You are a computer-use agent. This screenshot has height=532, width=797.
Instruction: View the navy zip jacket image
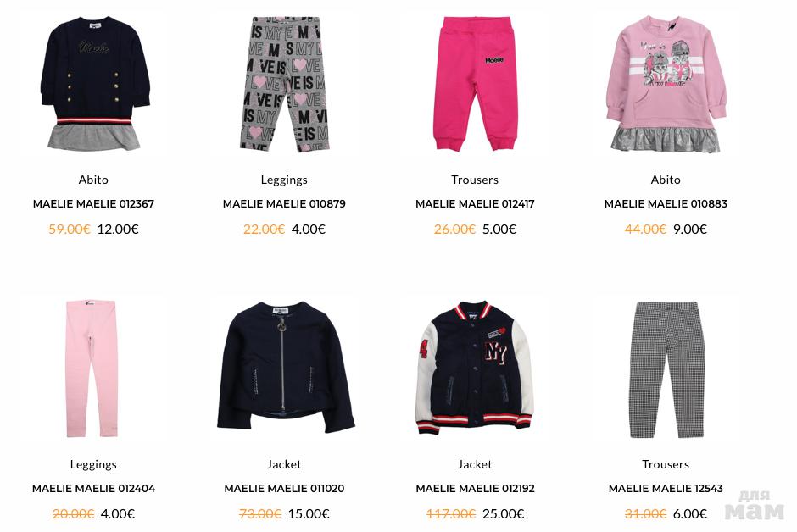[285, 367]
